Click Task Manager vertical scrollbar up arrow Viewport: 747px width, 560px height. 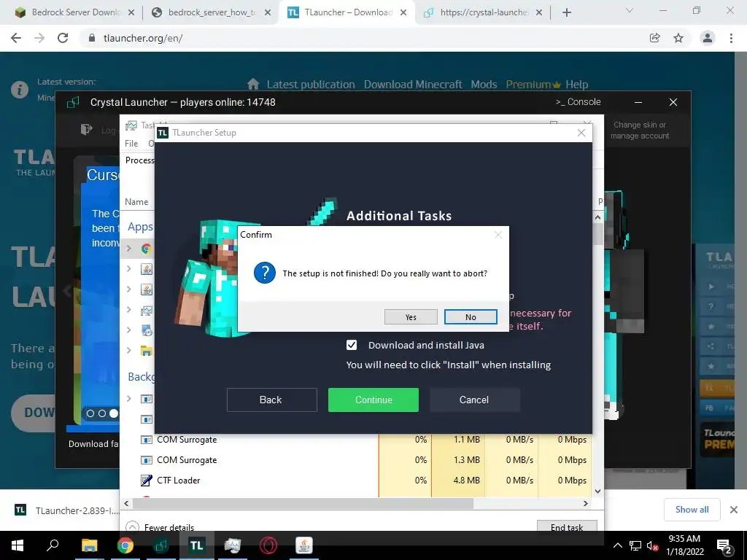[598, 217]
